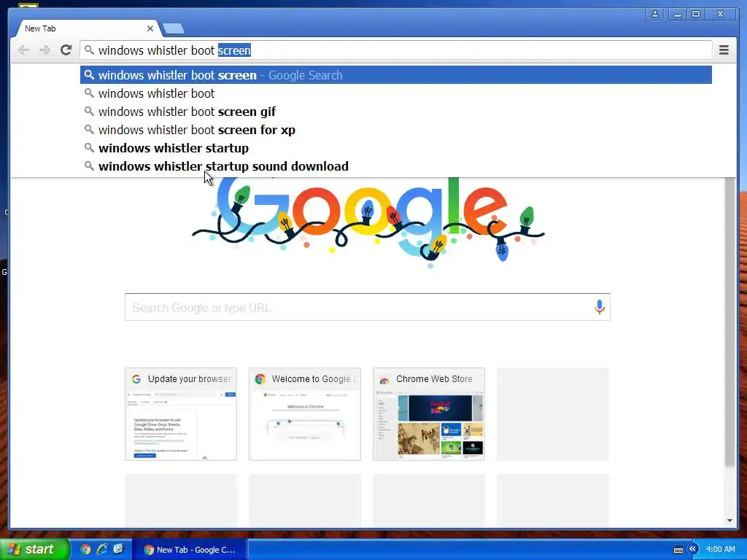Launch Chrome from the quick launch bar
Image resolution: width=747 pixels, height=560 pixels.
click(85, 550)
